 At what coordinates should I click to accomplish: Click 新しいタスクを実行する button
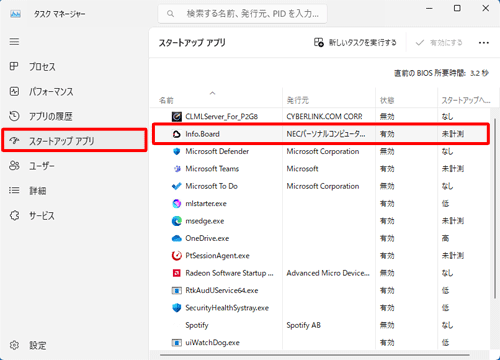coord(355,43)
